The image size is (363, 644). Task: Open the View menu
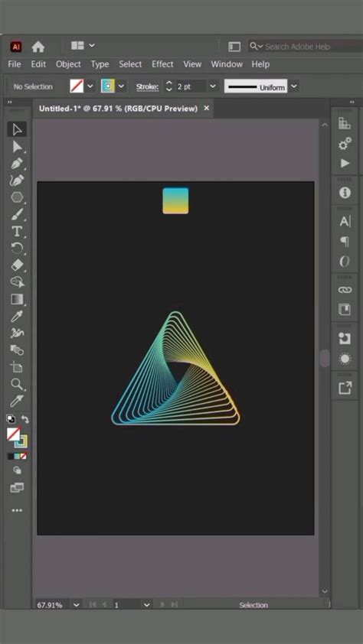point(192,64)
